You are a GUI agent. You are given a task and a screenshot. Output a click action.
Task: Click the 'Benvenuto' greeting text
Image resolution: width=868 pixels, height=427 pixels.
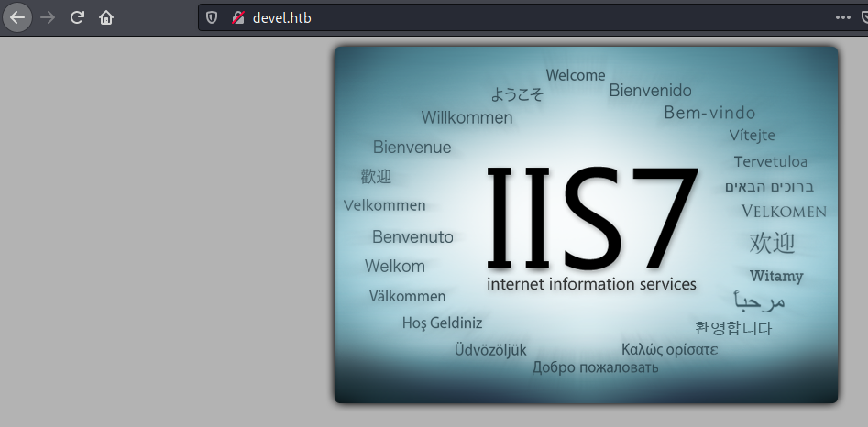(x=412, y=236)
